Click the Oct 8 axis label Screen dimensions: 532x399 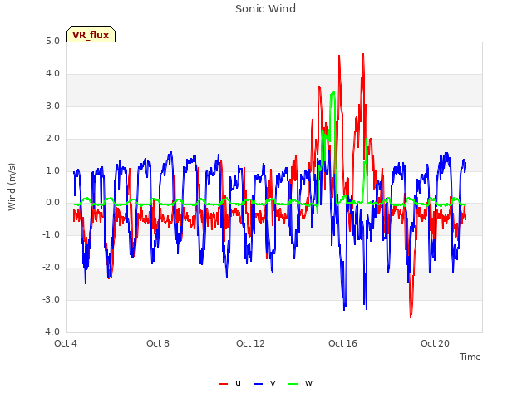coord(158,343)
